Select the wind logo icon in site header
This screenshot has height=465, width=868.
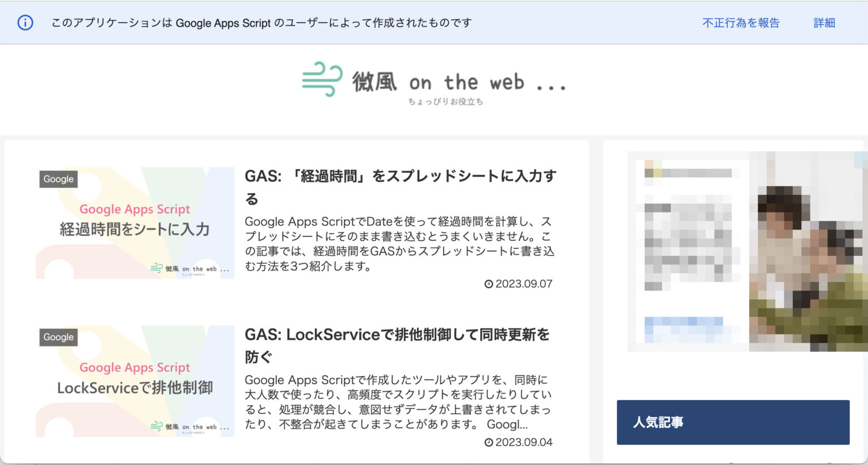[322, 79]
